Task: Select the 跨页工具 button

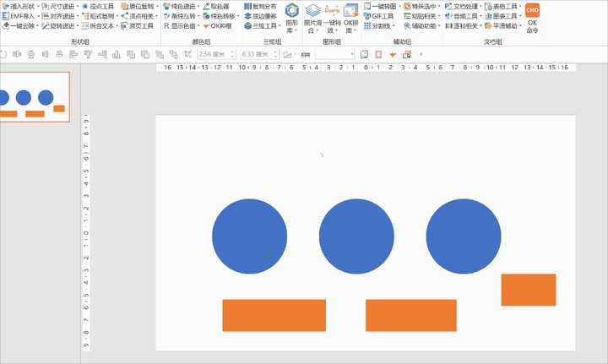Action: (x=138, y=26)
